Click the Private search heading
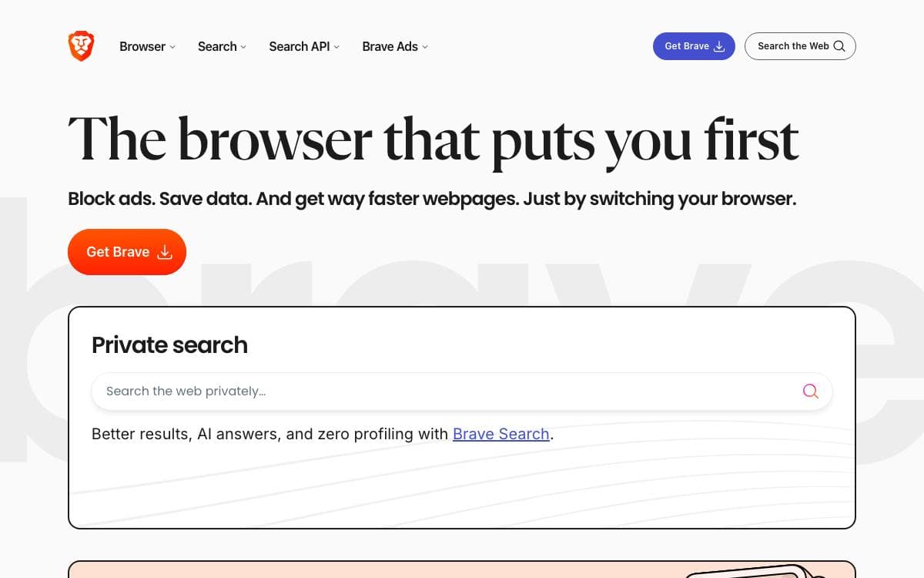Image resolution: width=924 pixels, height=578 pixels. (169, 344)
